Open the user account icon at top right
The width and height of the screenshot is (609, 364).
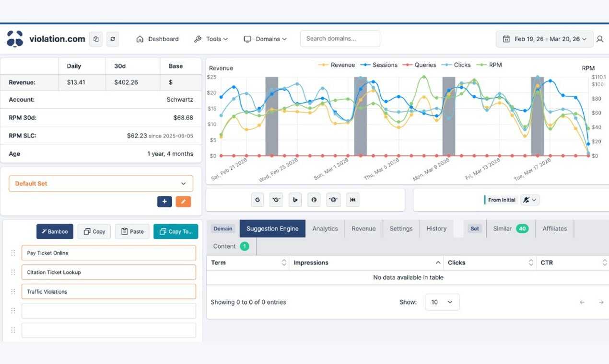click(599, 39)
